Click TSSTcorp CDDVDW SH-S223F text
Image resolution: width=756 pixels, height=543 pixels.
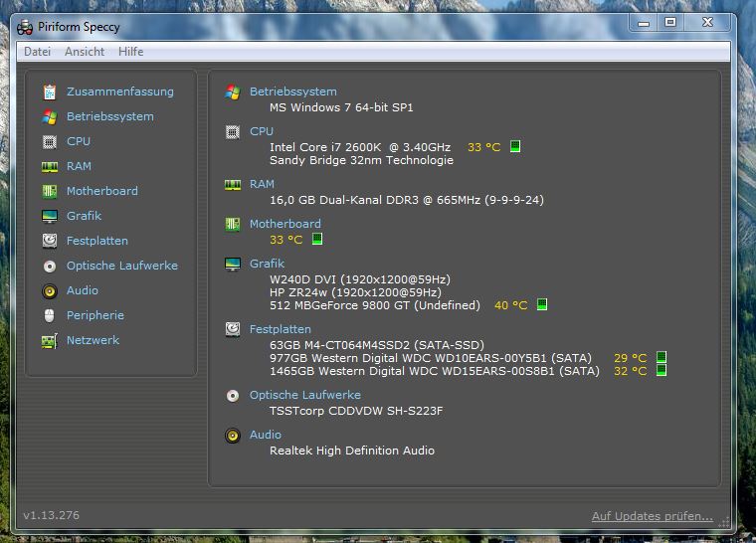click(356, 411)
